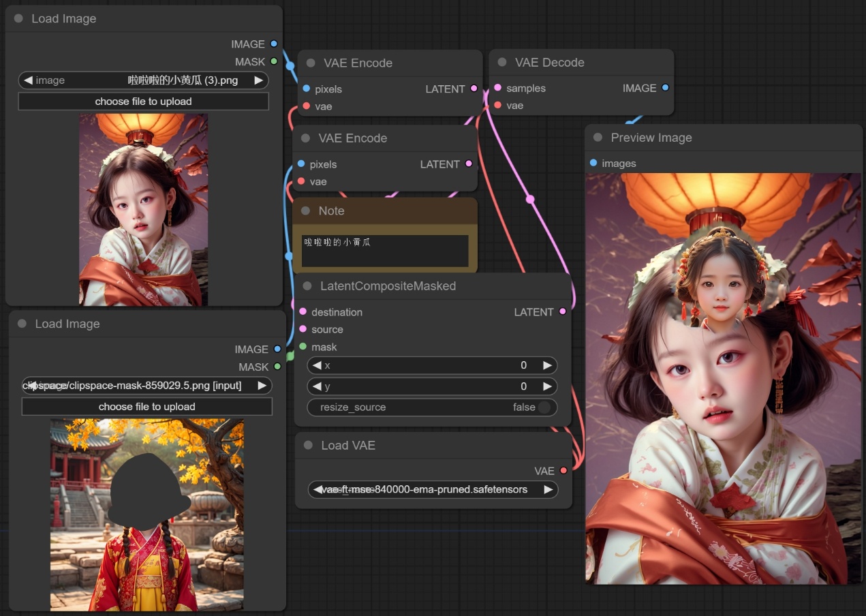Click the top Load Image MASK output socket
The image size is (866, 616).
click(x=274, y=61)
